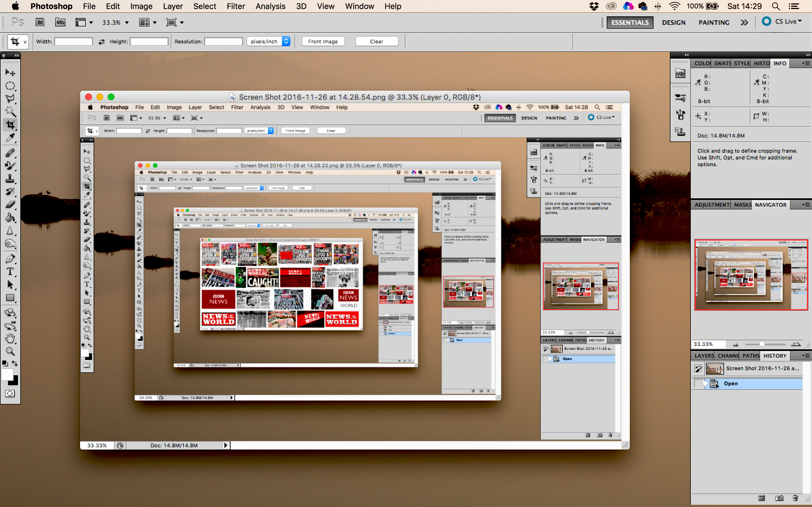
Task: Toggle Quick Mask mode button
Action: tap(10, 394)
